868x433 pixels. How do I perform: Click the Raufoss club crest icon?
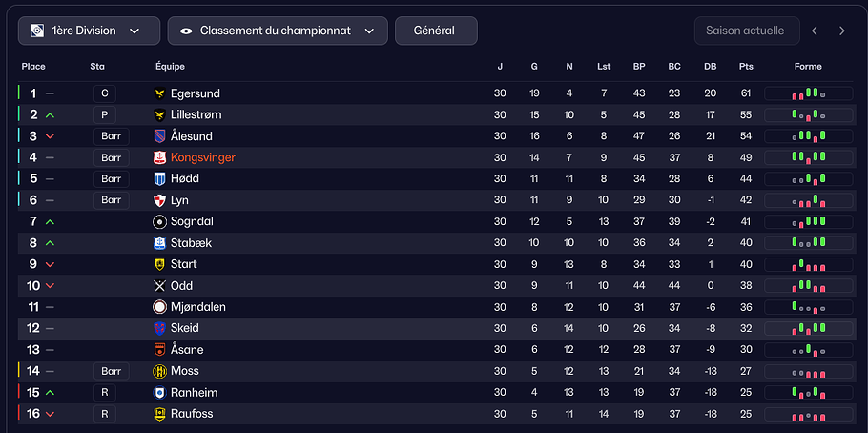[160, 414]
